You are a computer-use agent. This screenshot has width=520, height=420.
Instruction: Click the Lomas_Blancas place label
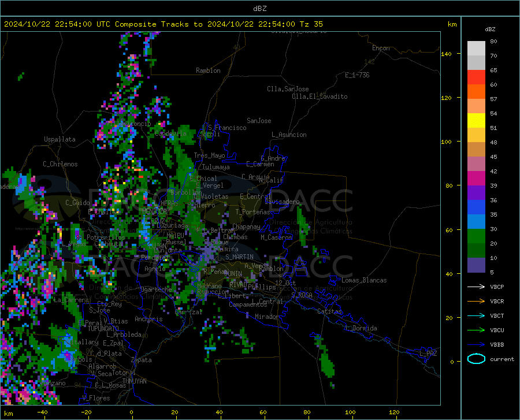(x=364, y=280)
